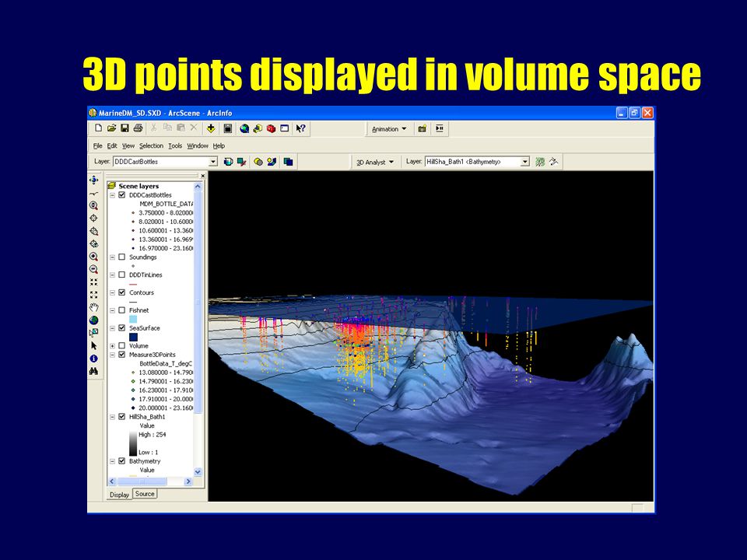Click the horizontal scrollbar right arrow
Screen dimensions: 747x560
188,481
